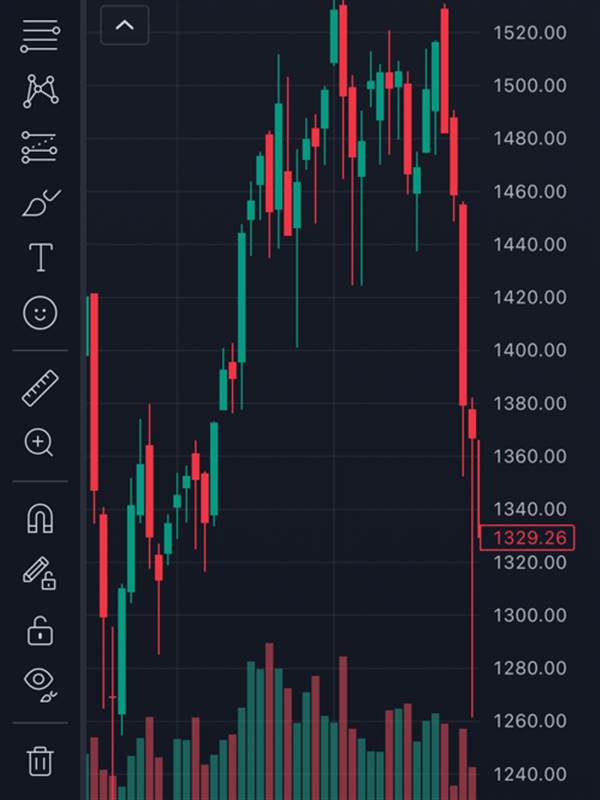600x800 pixels.
Task: Remove drawings with the trash icon
Action: (x=40, y=760)
